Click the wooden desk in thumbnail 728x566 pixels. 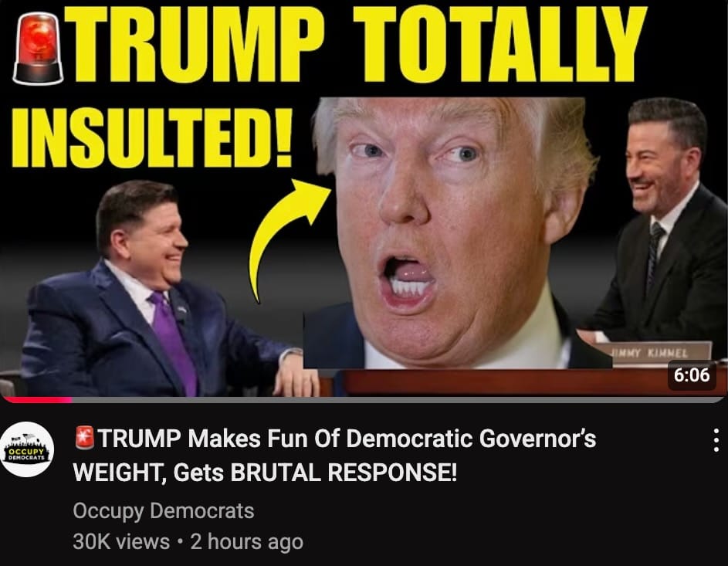(x=525, y=383)
